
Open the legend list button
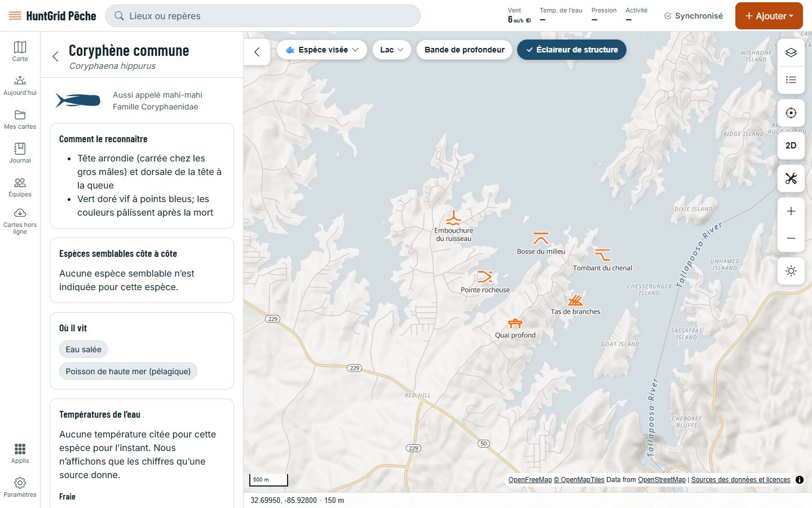click(791, 80)
